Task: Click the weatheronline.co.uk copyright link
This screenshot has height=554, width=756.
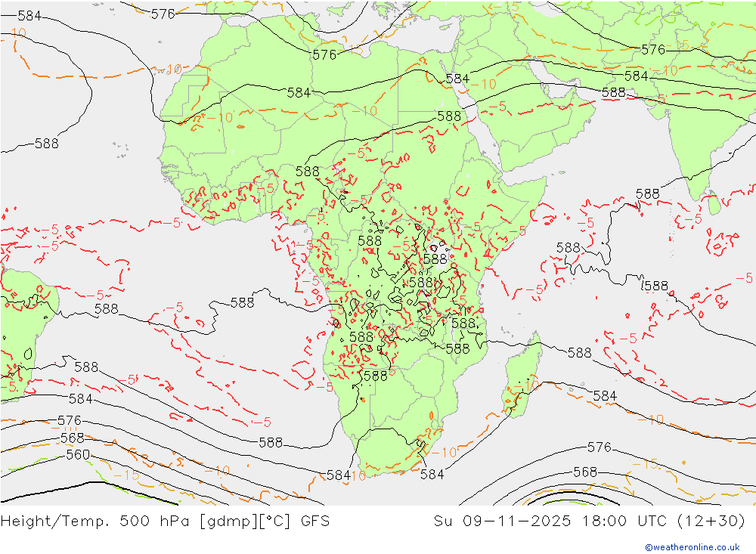Action: click(692, 547)
